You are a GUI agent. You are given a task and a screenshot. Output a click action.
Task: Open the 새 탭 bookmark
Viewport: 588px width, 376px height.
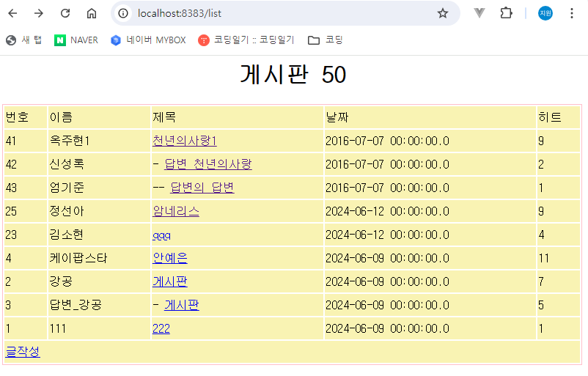coord(23,40)
